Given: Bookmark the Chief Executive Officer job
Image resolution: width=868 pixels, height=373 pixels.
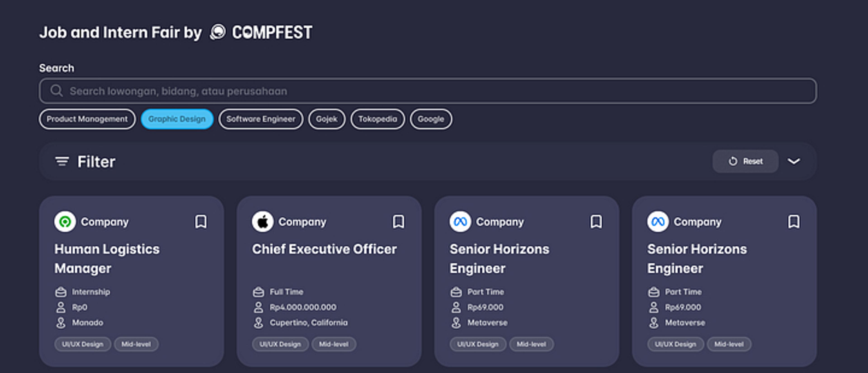Looking at the screenshot, I should click(398, 222).
